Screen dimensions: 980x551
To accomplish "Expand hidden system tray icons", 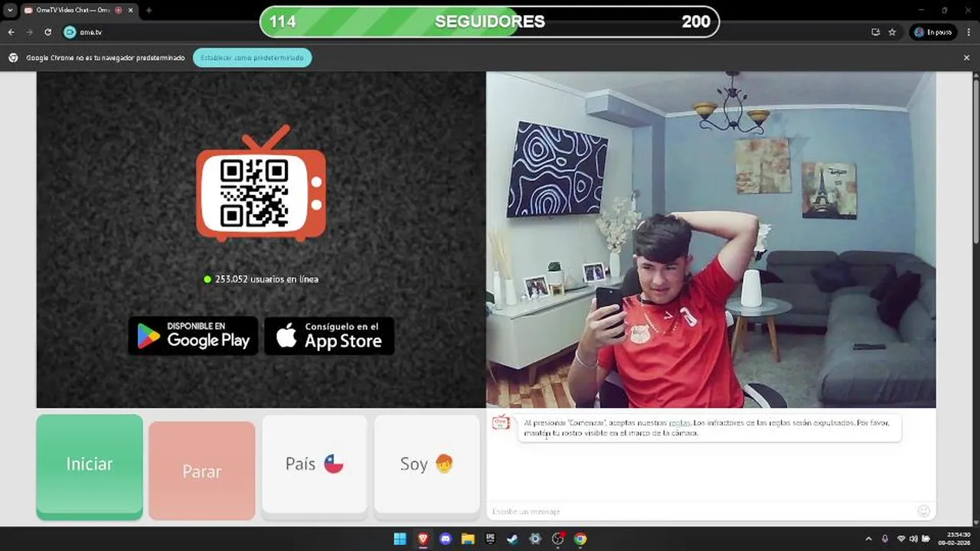I will point(868,539).
